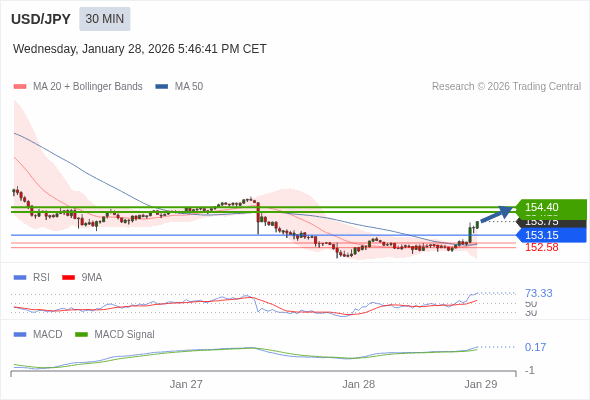
Task: Click the MA 50 legend label
Action: 189,87
